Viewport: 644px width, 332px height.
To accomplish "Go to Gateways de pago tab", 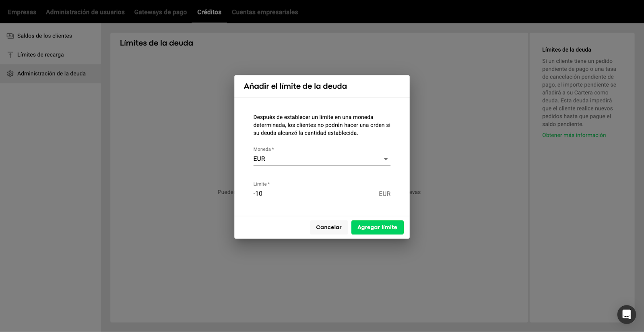I will pyautogui.click(x=161, y=12).
